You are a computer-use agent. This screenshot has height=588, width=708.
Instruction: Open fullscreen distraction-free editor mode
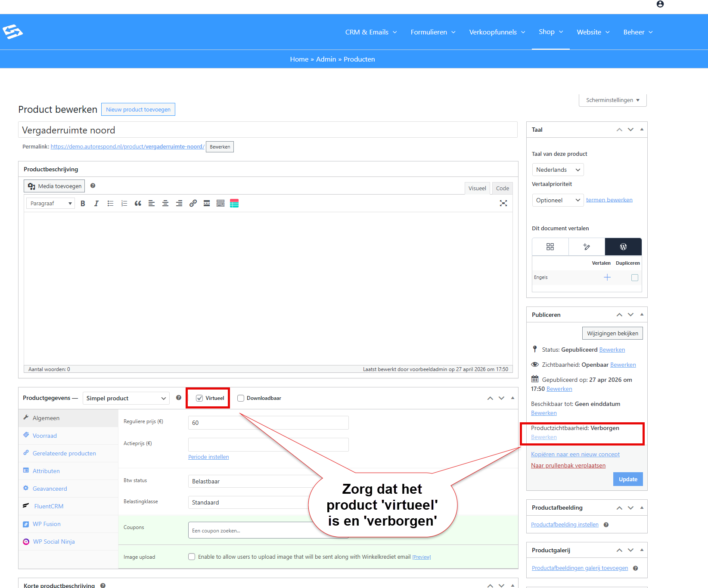click(x=503, y=204)
